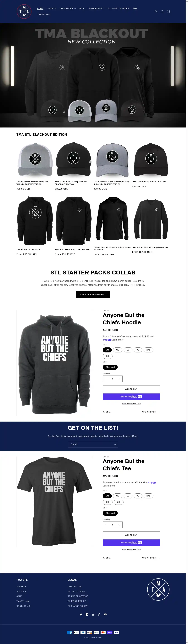Open the shopping cart icon
The height and width of the screenshot is (644, 188).
tap(168, 12)
